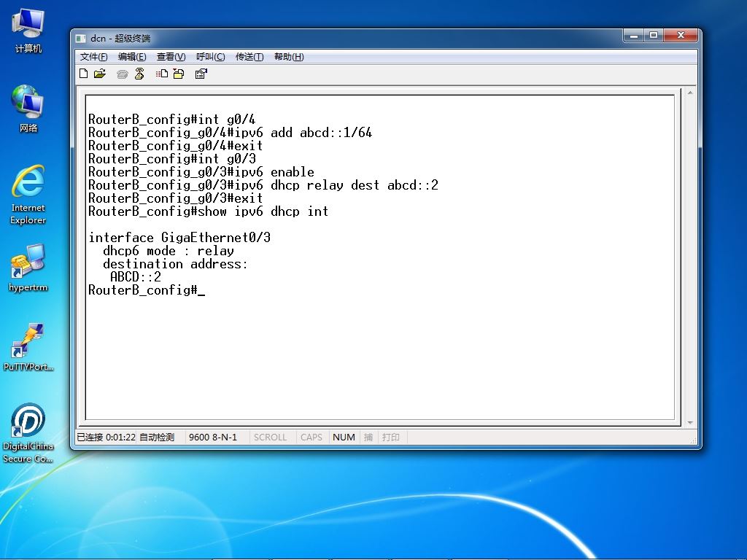Image resolution: width=747 pixels, height=560 pixels.
Task: Minimize the dcn terminal window
Action: coord(634,36)
